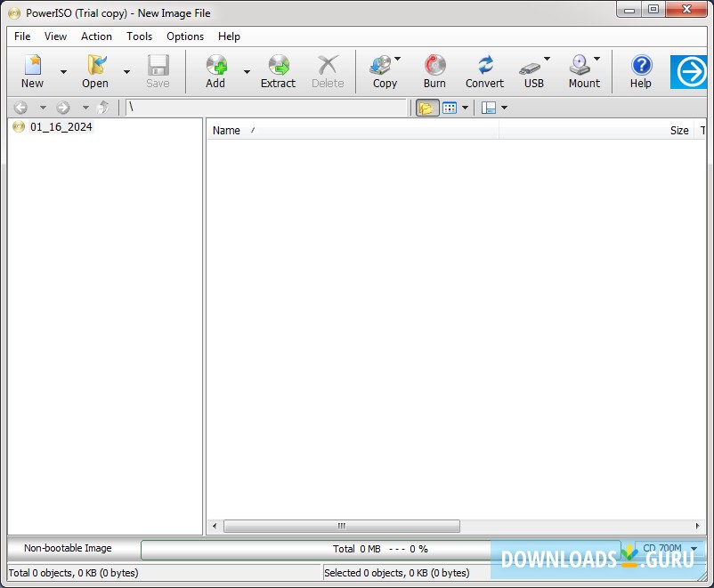714x588 pixels.
Task: Expand the Copy button dropdown arrow
Action: click(398, 58)
